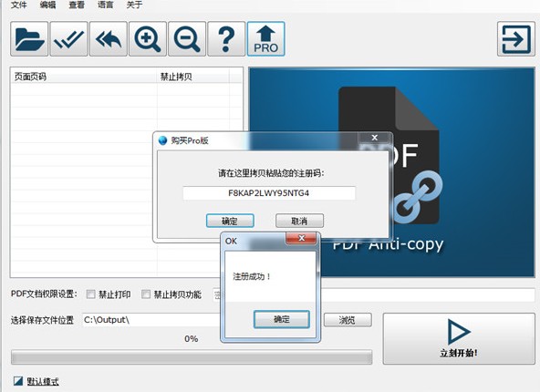Click the globe icon in 购买Pro版 title
Screen dimensions: 540x392
coord(162,140)
